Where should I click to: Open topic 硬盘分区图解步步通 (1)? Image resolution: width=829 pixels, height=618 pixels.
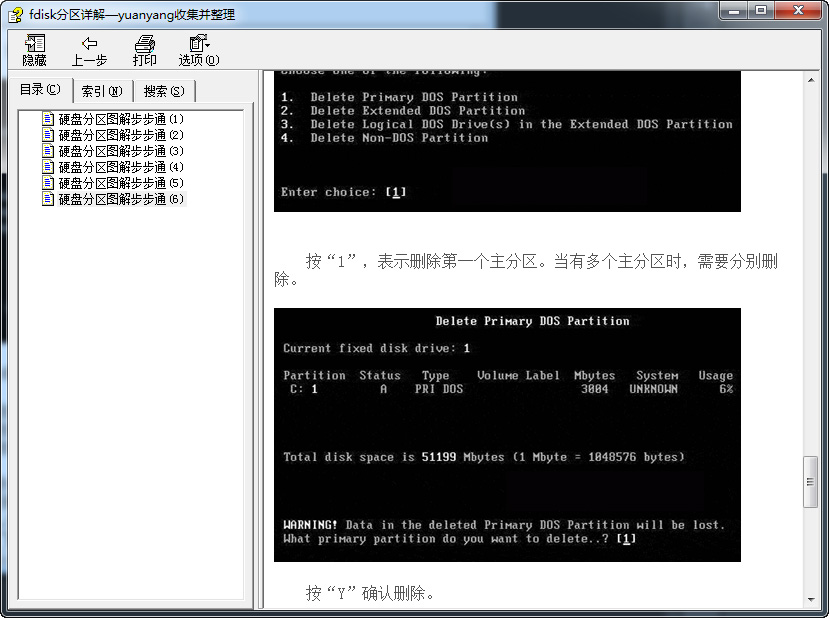[121, 119]
